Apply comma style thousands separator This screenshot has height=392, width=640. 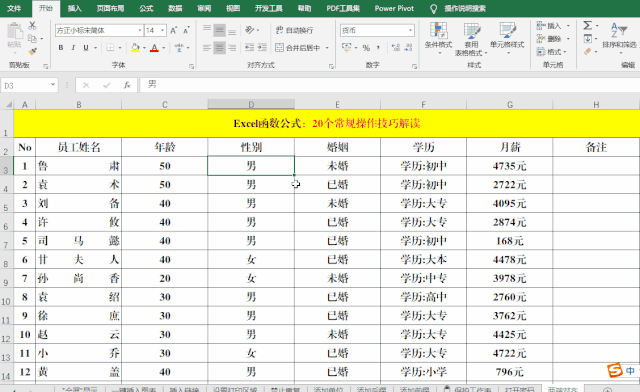pos(378,48)
